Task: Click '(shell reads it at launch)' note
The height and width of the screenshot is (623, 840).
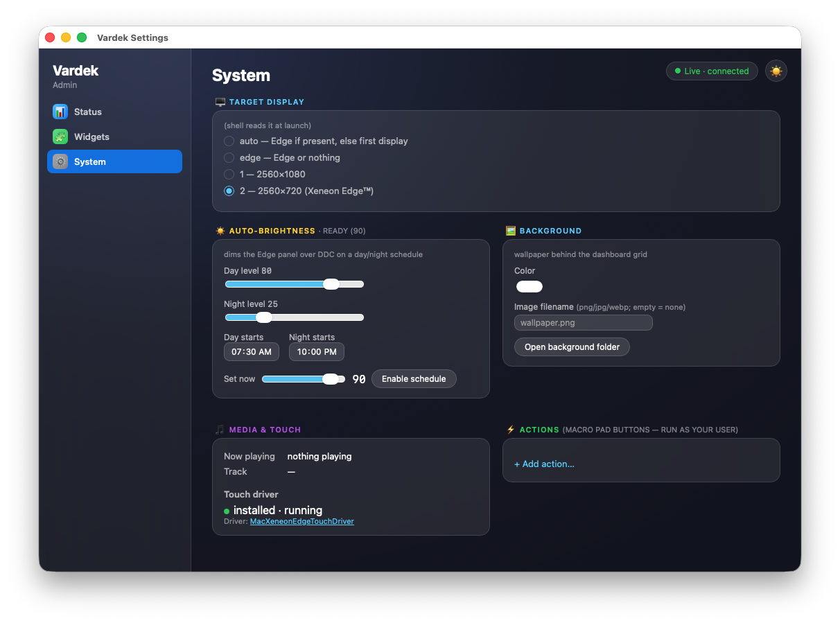Action: click(x=268, y=125)
